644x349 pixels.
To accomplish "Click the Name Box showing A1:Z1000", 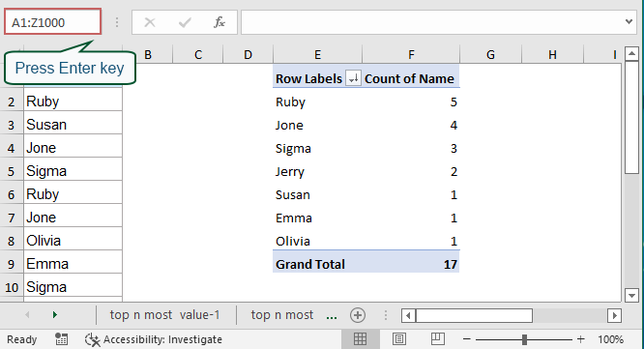I will click(x=52, y=22).
